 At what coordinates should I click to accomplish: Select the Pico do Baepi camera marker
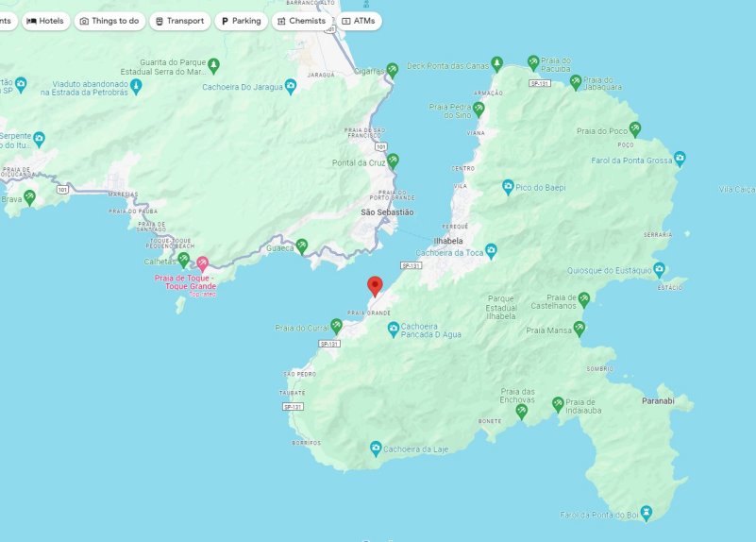[x=508, y=187]
